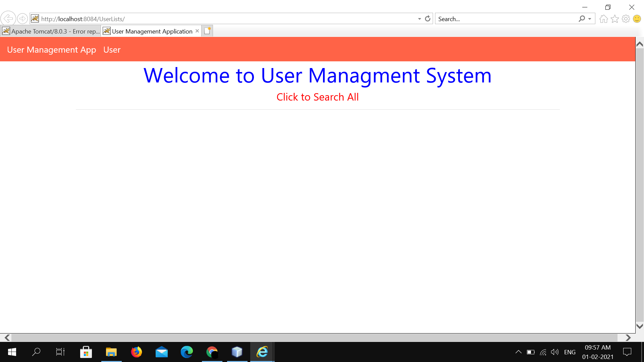The height and width of the screenshot is (362, 644).
Task: Click the smiley feedback icon
Action: click(637, 19)
